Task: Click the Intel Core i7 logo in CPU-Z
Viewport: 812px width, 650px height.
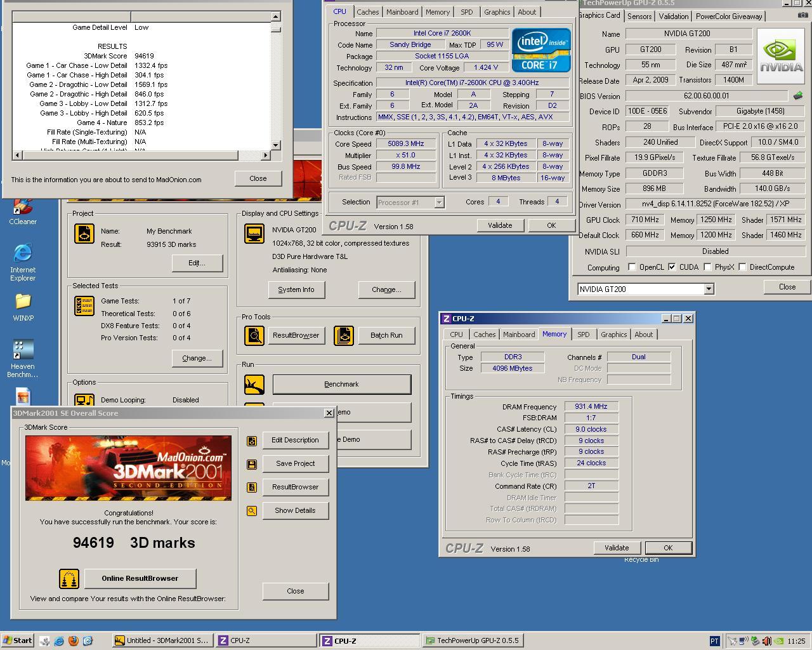Action: click(x=541, y=50)
